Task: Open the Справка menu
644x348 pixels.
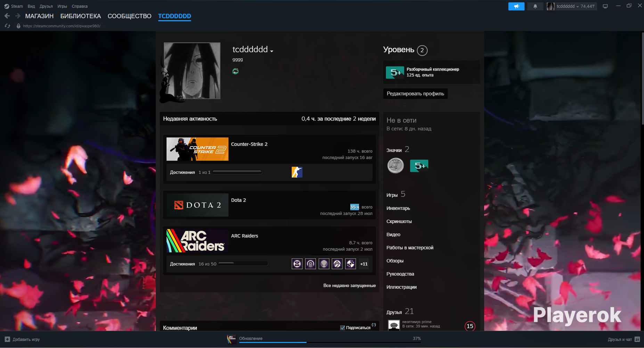Action: [80, 6]
